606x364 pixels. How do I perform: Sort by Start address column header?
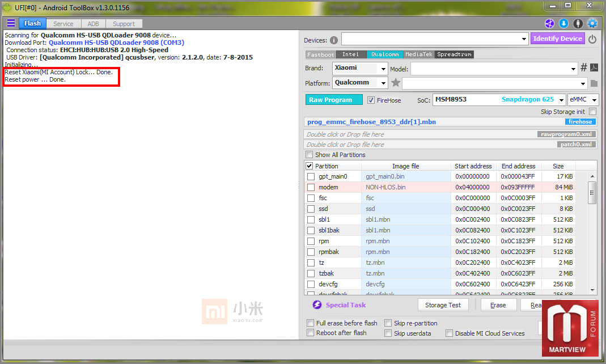(x=473, y=166)
